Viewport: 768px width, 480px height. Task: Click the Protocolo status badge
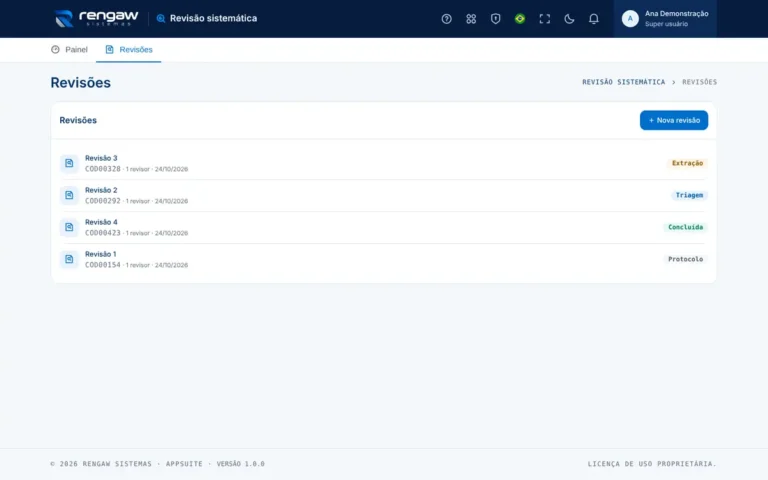(685, 259)
